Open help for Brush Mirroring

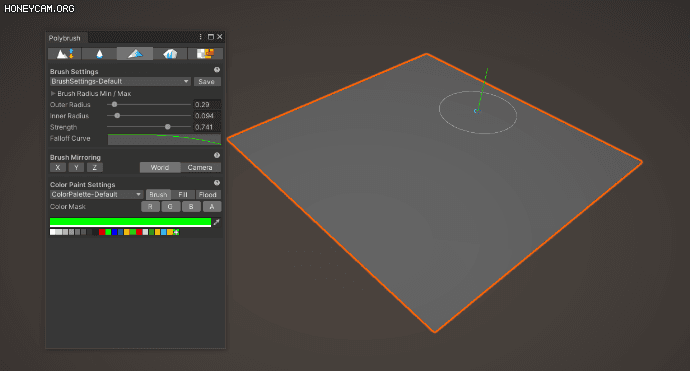pyautogui.click(x=217, y=155)
